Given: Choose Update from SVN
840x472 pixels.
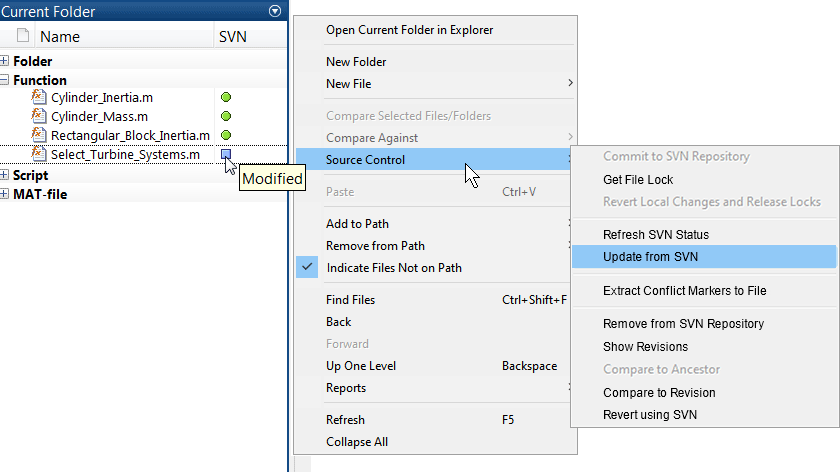Looking at the screenshot, I should pos(650,257).
